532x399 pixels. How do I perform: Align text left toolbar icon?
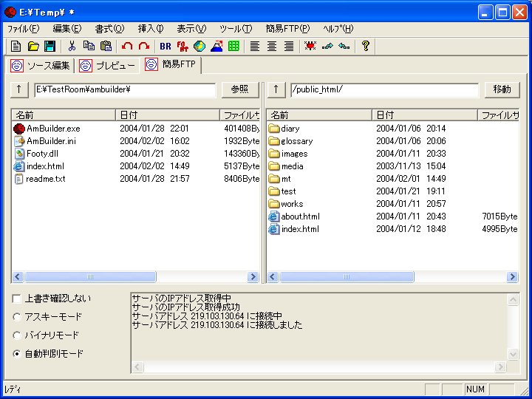[255, 46]
